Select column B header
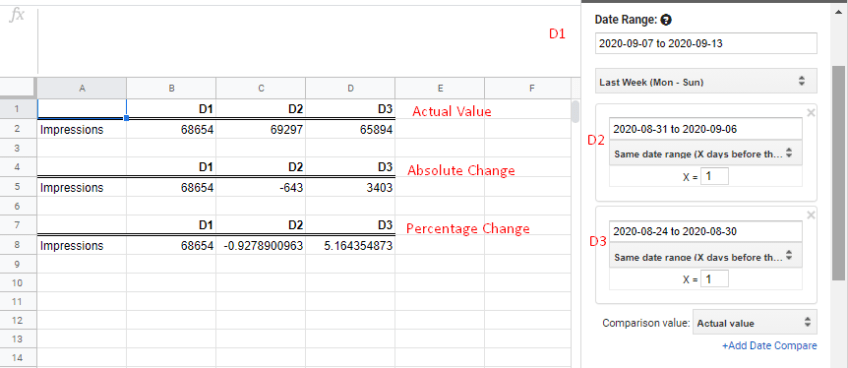The image size is (848, 368). point(171,88)
